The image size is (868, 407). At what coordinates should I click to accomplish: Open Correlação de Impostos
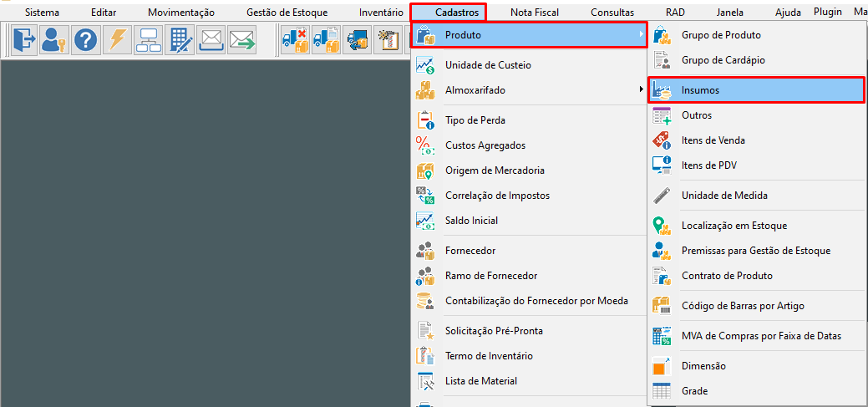pos(529,195)
